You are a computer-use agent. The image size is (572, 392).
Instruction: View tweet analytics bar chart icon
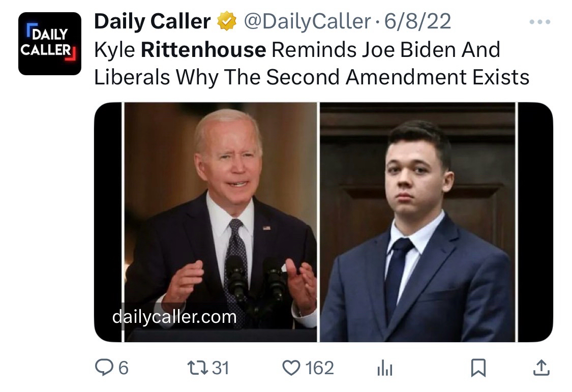pyautogui.click(x=384, y=368)
